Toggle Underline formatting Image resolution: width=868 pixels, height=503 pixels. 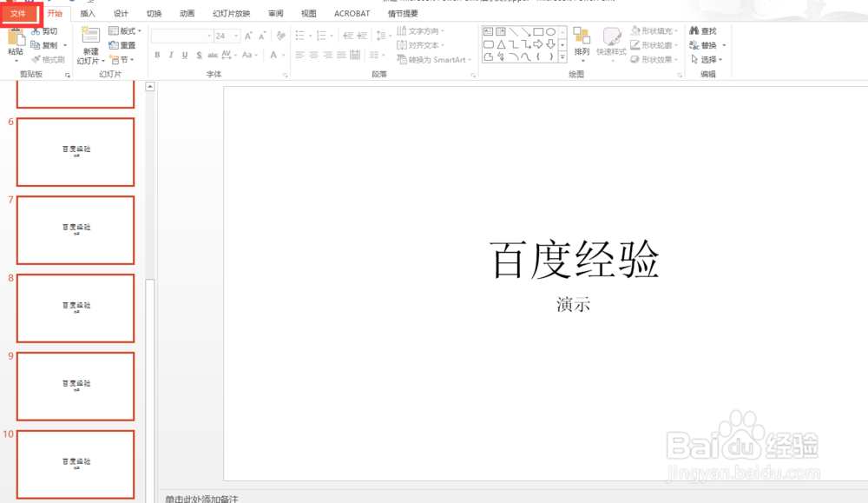pyautogui.click(x=185, y=55)
